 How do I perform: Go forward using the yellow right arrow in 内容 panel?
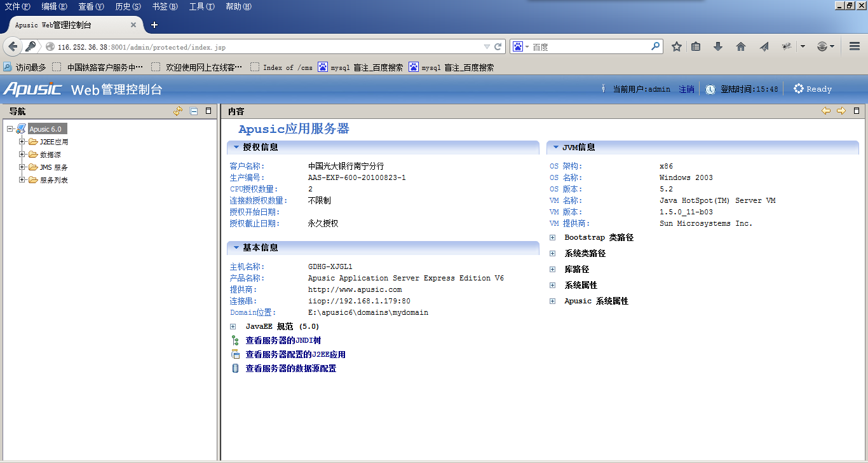(841, 111)
